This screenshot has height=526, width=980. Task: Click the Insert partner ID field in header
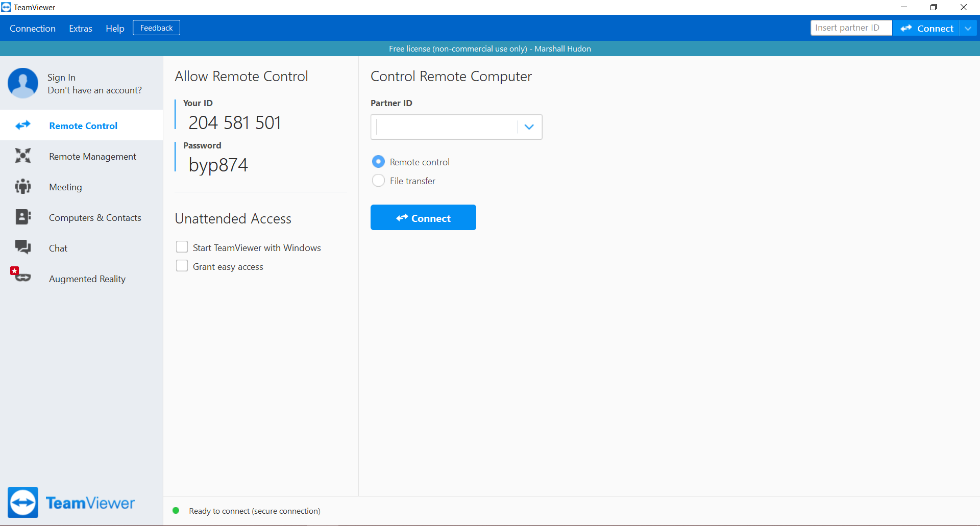851,28
